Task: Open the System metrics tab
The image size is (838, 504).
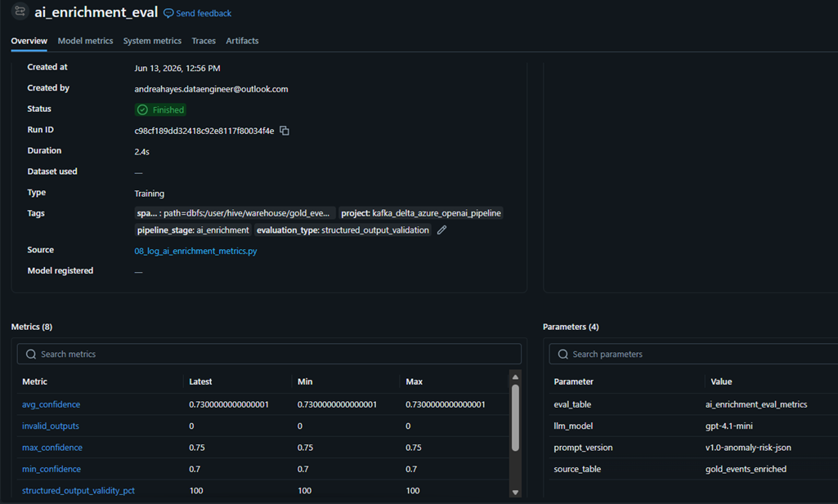Action: (x=152, y=41)
